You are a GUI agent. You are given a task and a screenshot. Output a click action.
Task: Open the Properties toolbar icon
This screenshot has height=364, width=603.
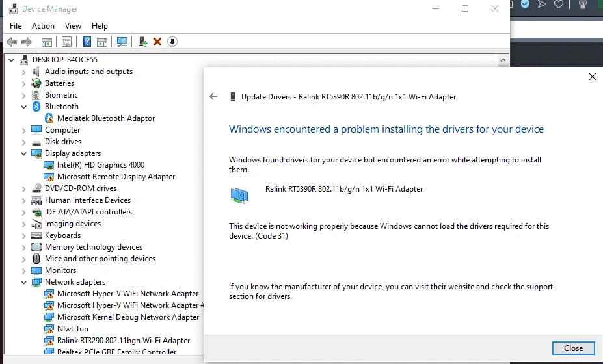tap(66, 42)
